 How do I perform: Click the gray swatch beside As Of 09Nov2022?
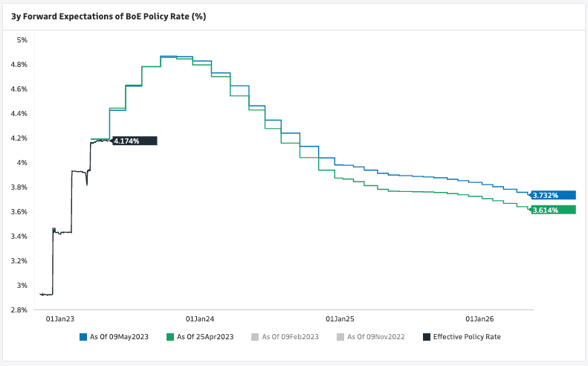point(340,337)
